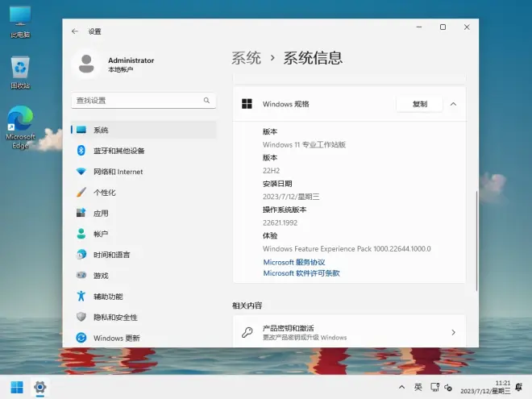The width and height of the screenshot is (532, 399).
Task: Go to Apps settings section
Action: coord(101,214)
